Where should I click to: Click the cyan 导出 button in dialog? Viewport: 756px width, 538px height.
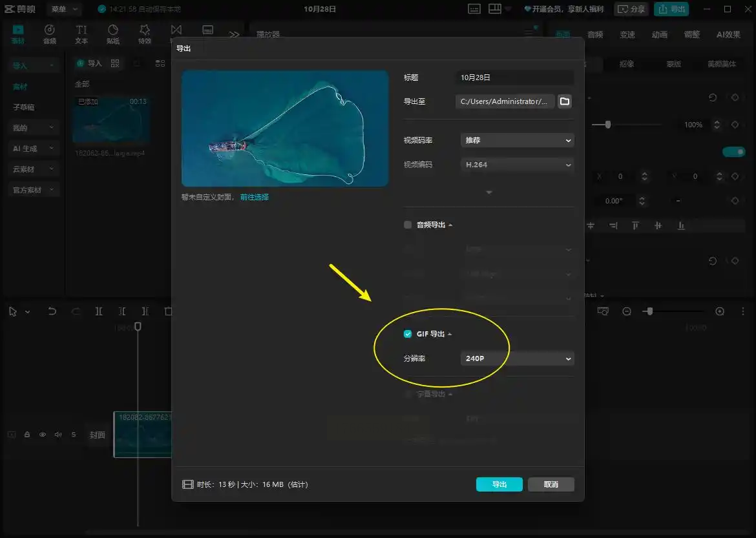coord(499,484)
